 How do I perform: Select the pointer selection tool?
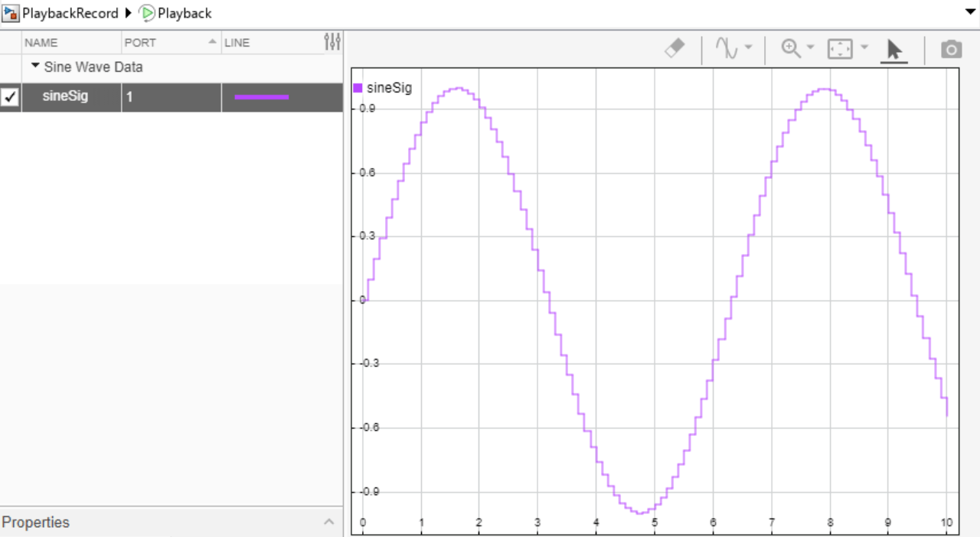pos(893,49)
